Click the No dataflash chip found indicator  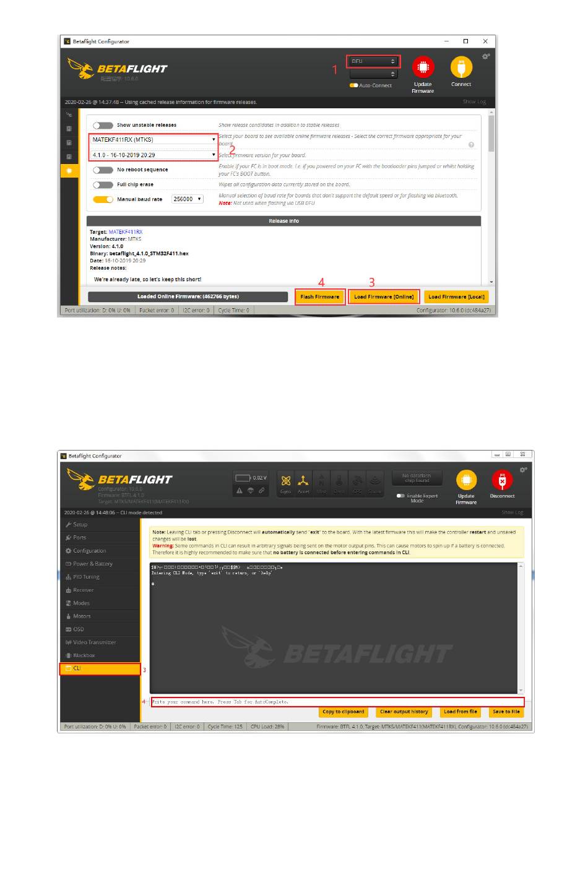coord(417,478)
